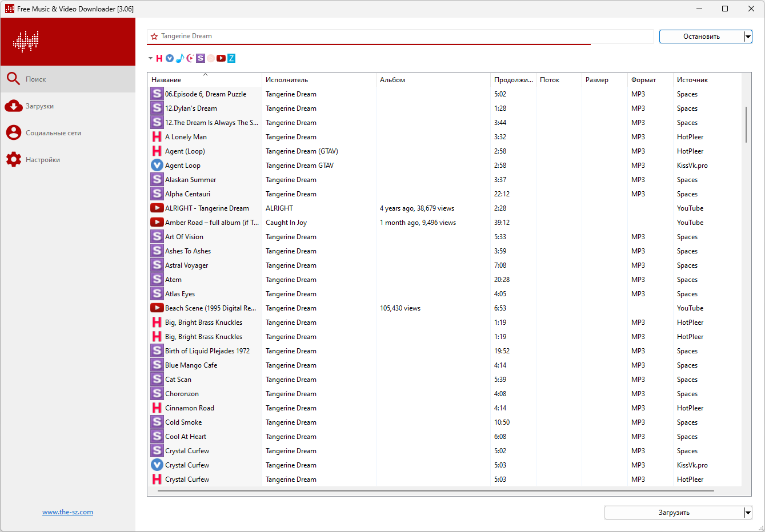
Task: Toggle the KissVk blue V source icon
Action: (x=170, y=58)
